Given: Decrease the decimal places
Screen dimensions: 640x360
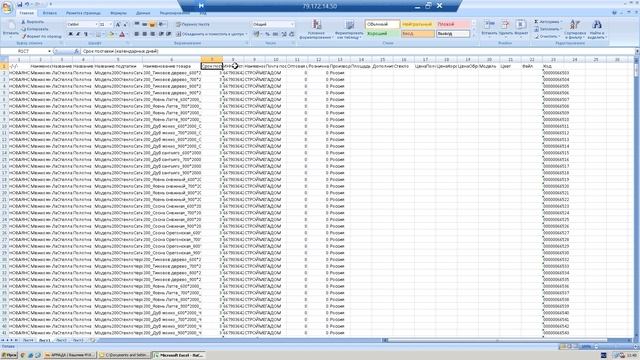Looking at the screenshot, I should [291, 34].
